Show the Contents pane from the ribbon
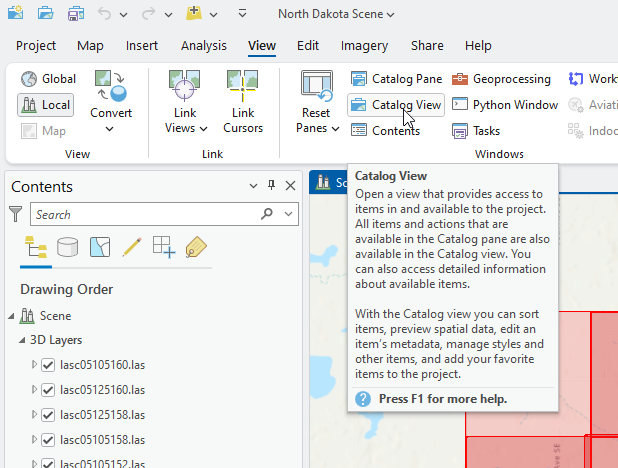The width and height of the screenshot is (618, 468). pyautogui.click(x=385, y=131)
